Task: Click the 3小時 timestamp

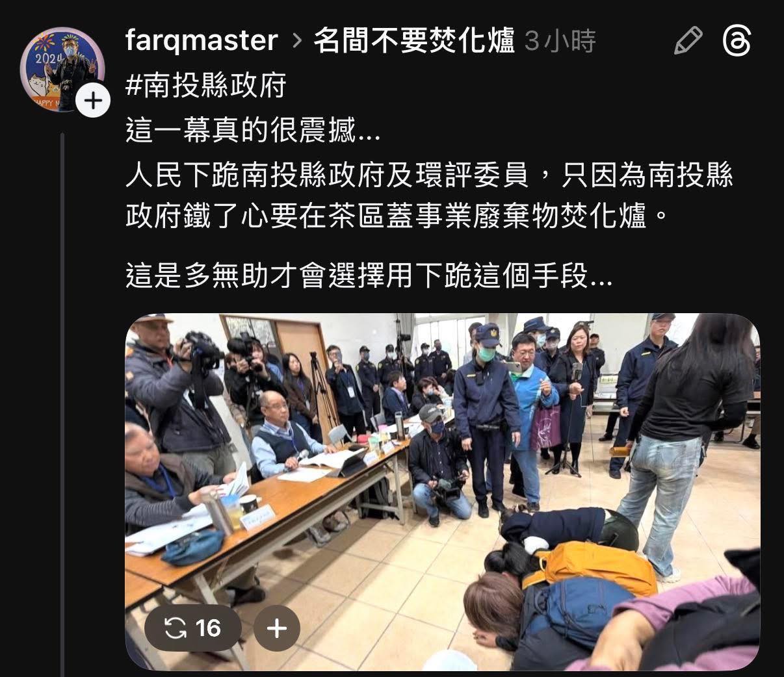Action: pos(560,42)
